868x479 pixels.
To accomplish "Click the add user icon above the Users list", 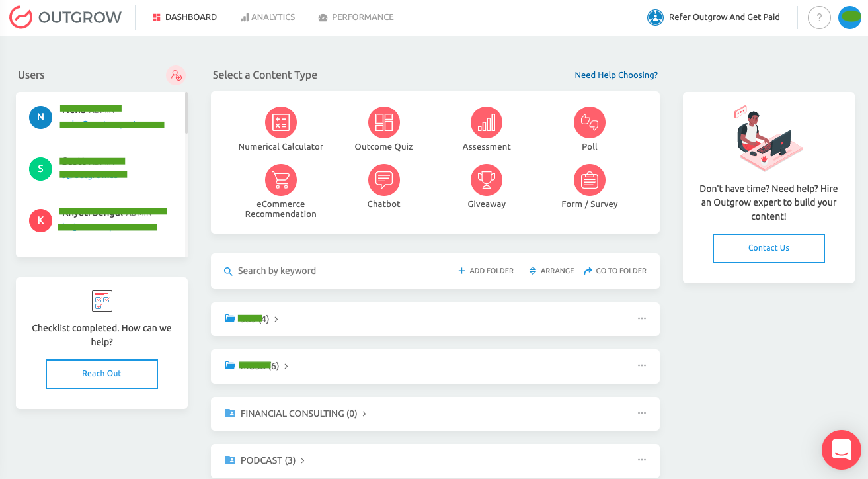I will pyautogui.click(x=175, y=75).
